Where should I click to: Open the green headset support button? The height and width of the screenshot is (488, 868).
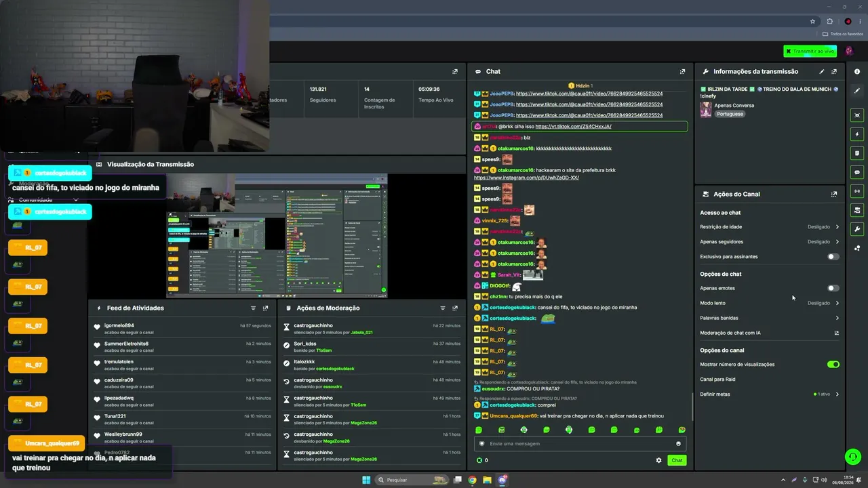pos(853,457)
